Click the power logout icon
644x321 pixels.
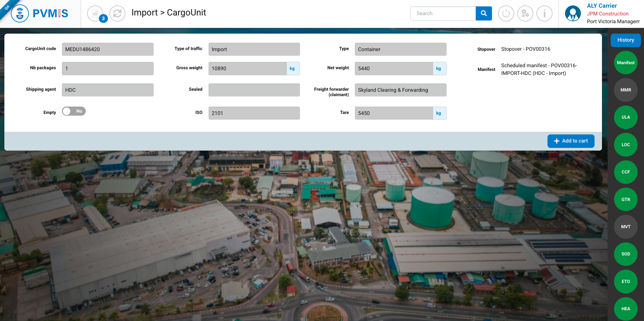coord(506,13)
